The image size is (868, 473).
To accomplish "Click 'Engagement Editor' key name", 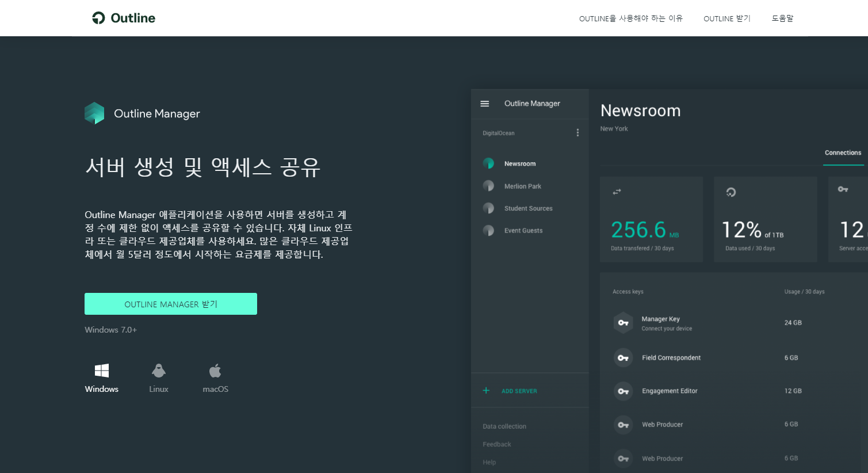I will pos(670,391).
